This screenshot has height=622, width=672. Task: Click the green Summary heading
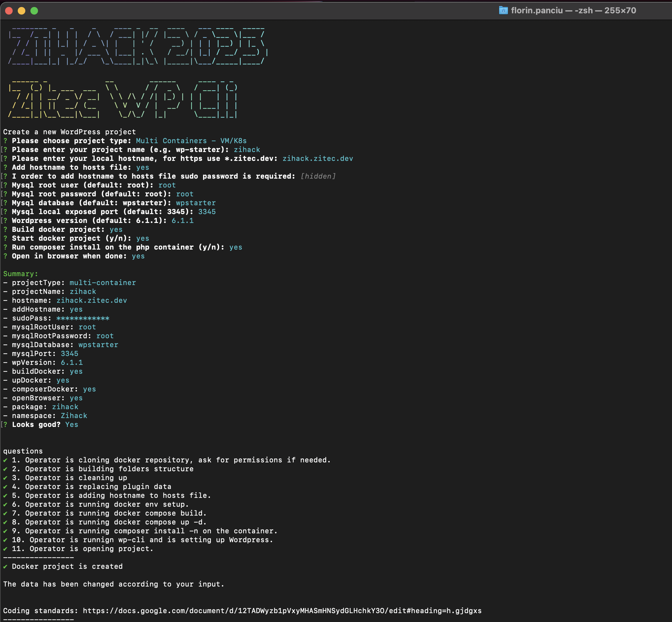(21, 274)
